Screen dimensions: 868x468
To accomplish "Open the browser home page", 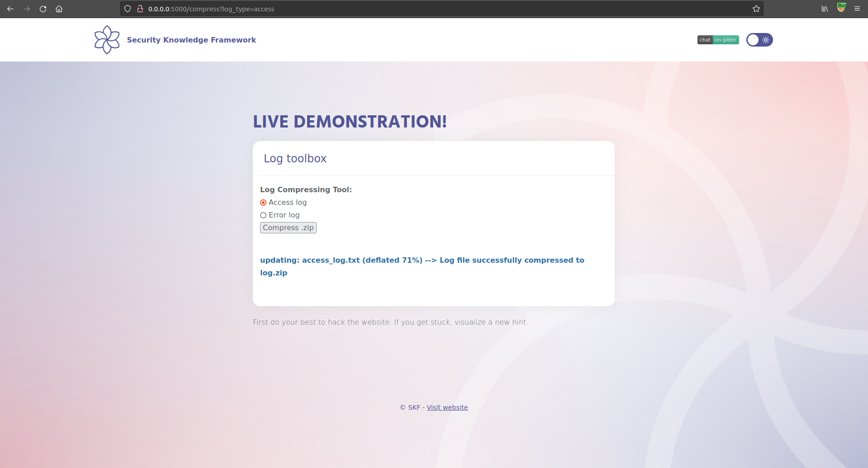I will pyautogui.click(x=59, y=9).
